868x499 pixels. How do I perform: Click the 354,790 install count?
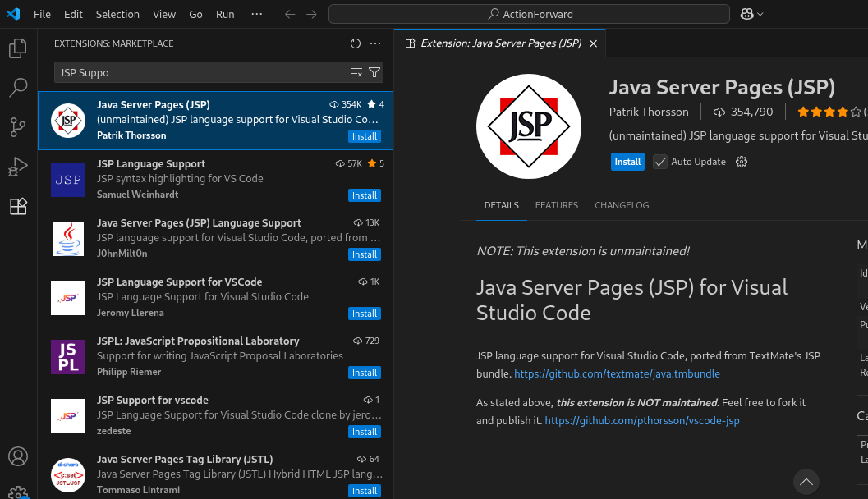click(x=743, y=112)
